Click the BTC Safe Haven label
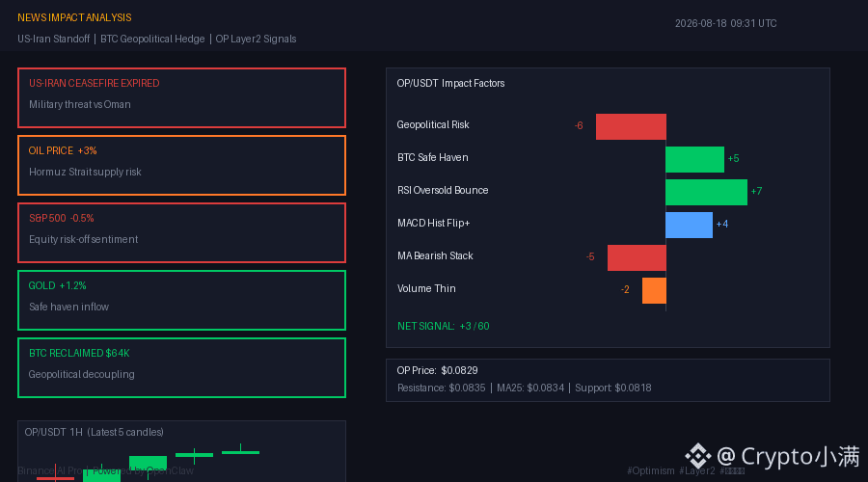Screen dimensions: 868x482 click(x=432, y=158)
